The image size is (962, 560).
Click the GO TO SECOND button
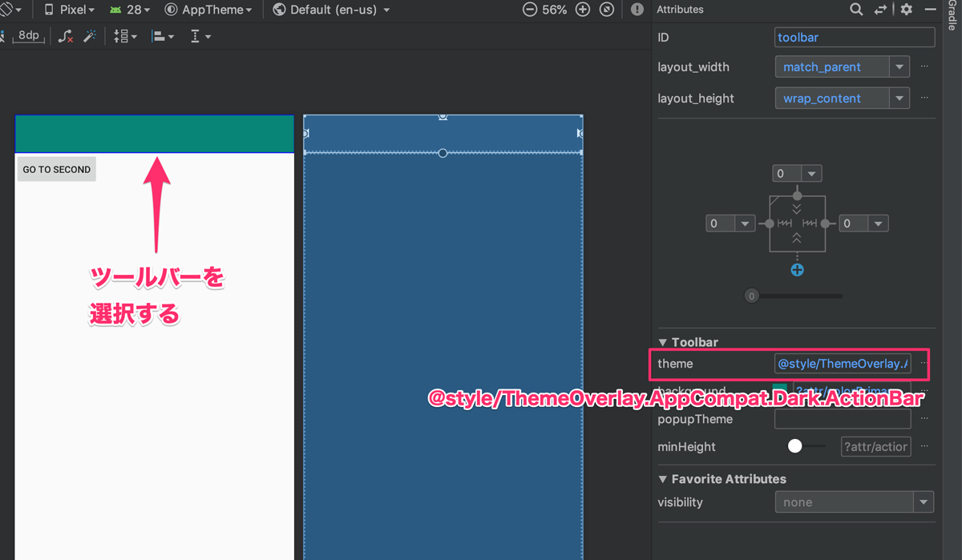pos(56,169)
